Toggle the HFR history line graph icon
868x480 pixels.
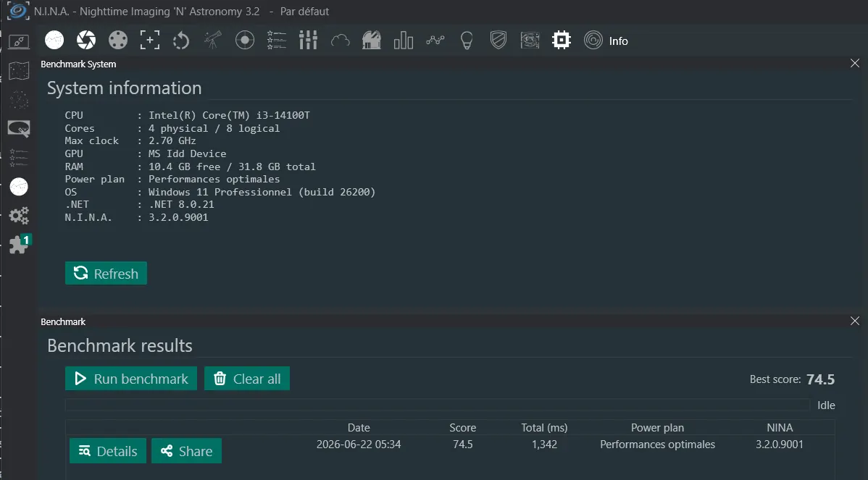435,41
